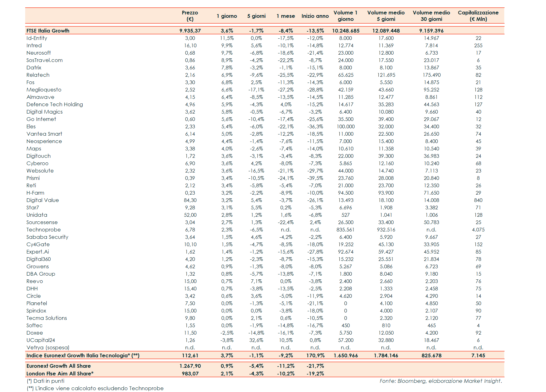Screen dimensions: 546x392
Task: Select the "Neosperience" row label
Action: (x=44, y=141)
